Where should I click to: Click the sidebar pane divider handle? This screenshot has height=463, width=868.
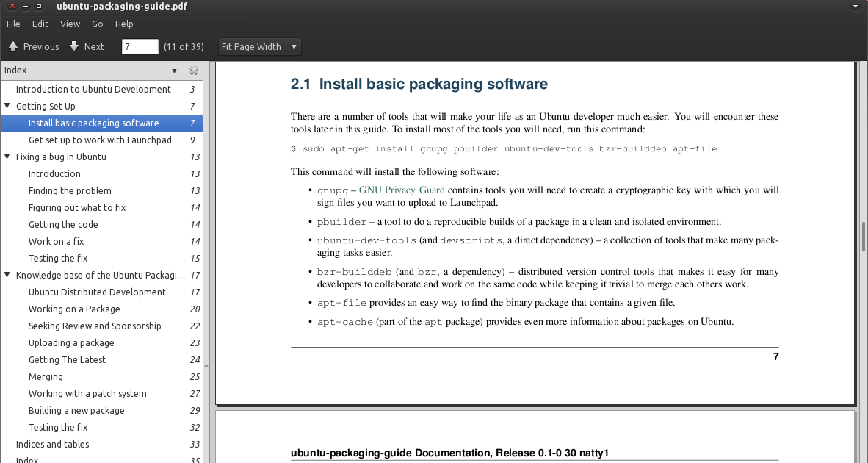(x=206, y=365)
